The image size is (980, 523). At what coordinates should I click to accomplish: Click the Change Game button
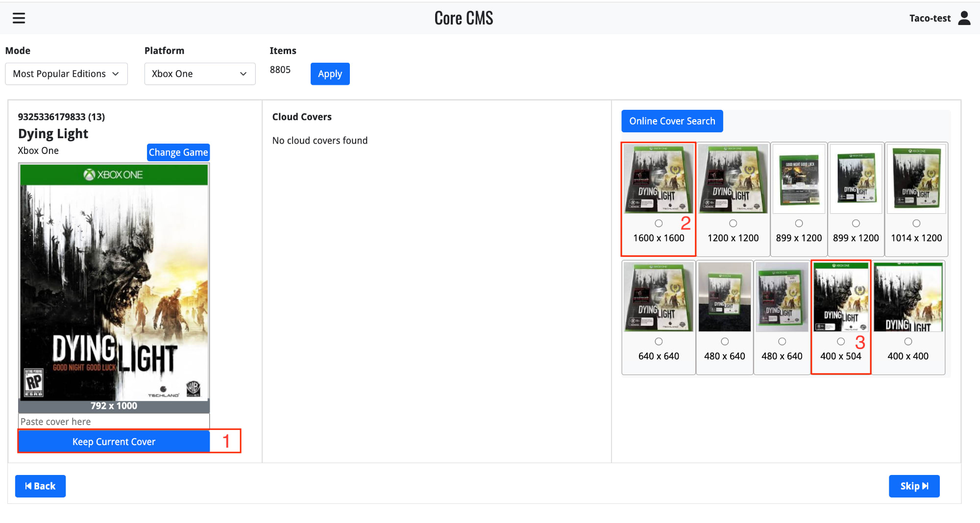178,152
